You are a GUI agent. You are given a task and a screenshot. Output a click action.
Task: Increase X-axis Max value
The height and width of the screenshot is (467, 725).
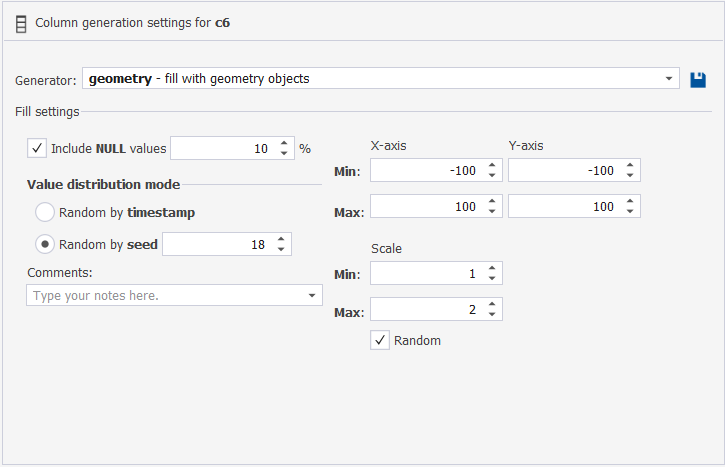click(492, 201)
